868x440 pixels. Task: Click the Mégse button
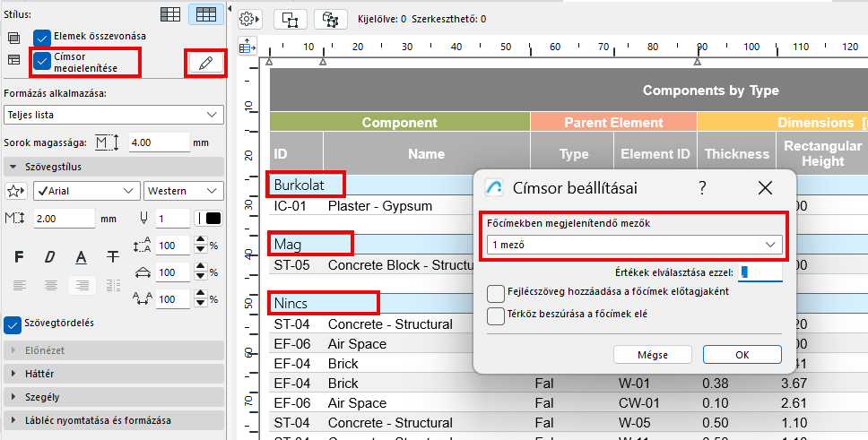(653, 355)
